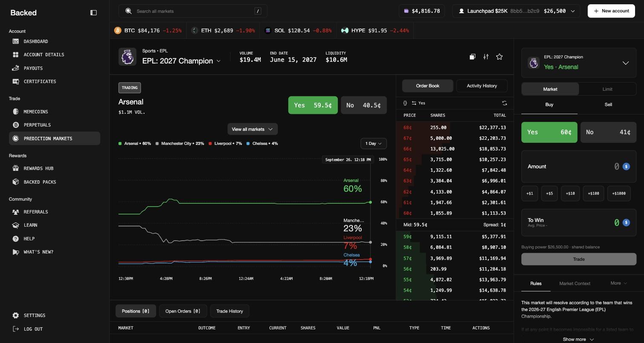Toggle Manchester City line in legend
Screen dimensions: 644x343
180,144
